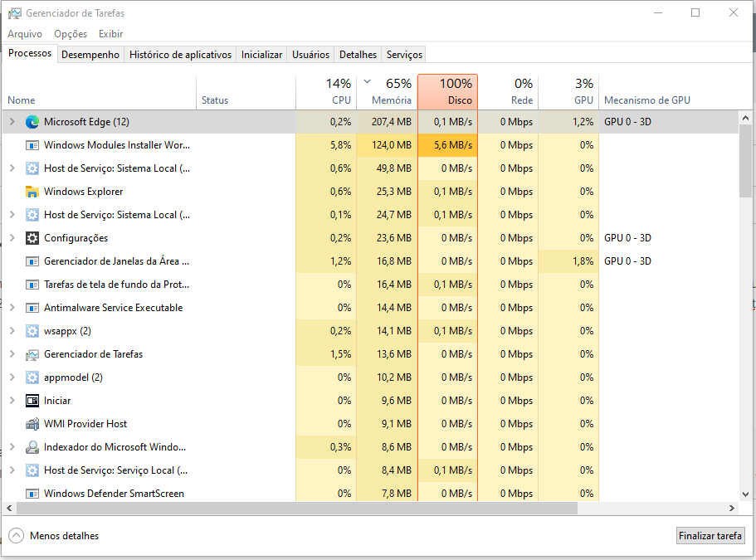Click the scroll up arrow
This screenshot has width=756, height=560.
click(745, 118)
